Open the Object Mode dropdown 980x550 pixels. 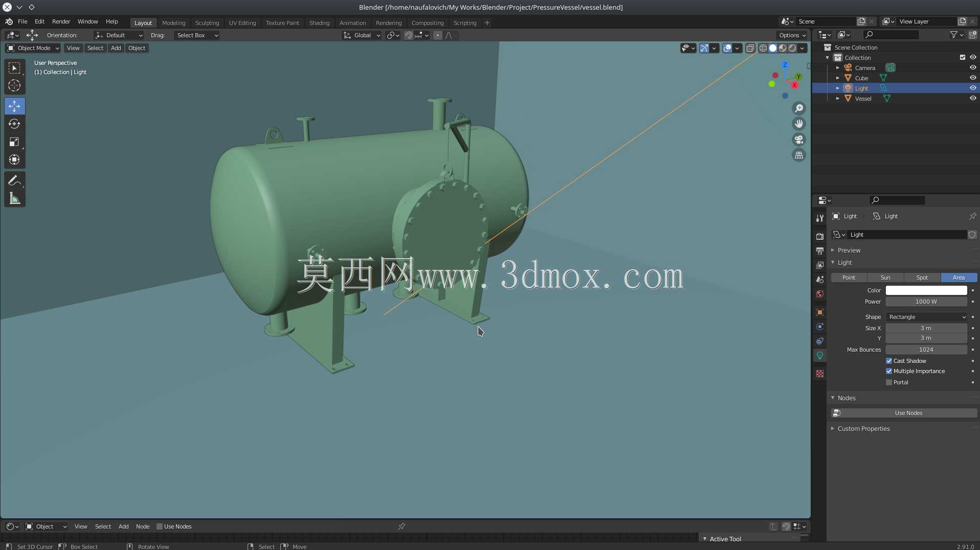[x=33, y=48]
